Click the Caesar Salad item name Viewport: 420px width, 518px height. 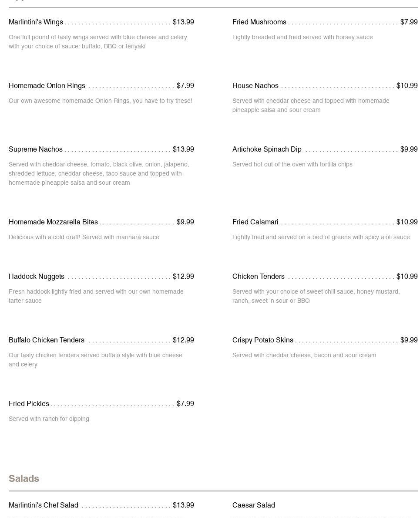tap(253, 505)
